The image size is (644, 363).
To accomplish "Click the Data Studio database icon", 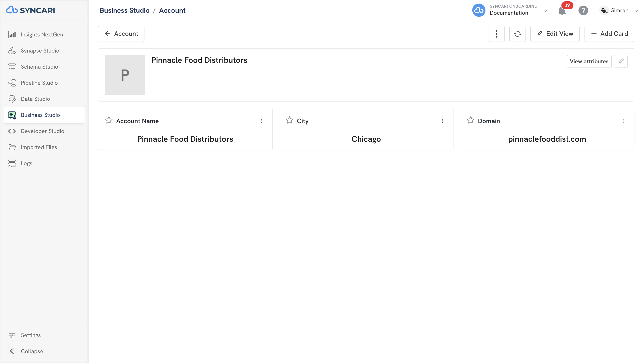I will 12,99.
